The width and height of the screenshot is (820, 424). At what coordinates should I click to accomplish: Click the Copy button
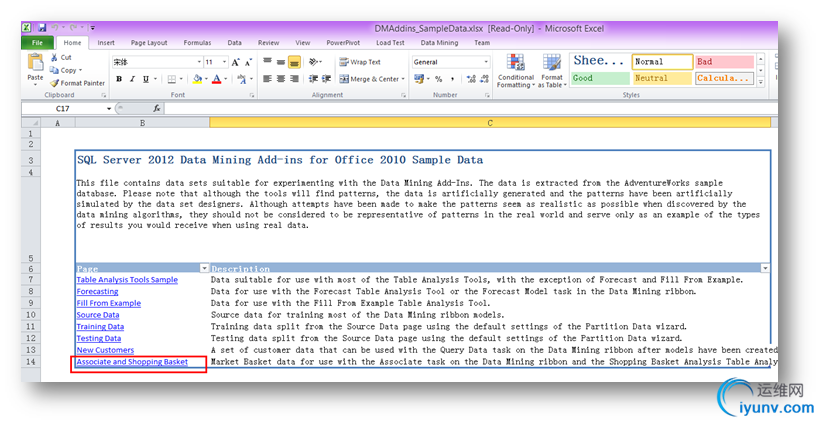(65, 70)
